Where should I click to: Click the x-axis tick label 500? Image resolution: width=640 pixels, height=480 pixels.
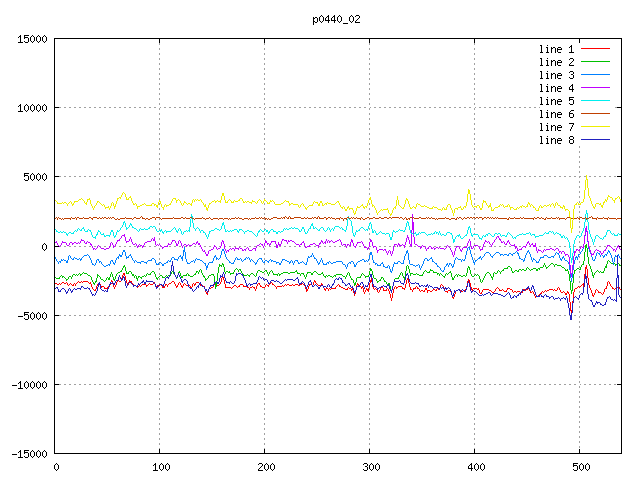tap(580, 467)
